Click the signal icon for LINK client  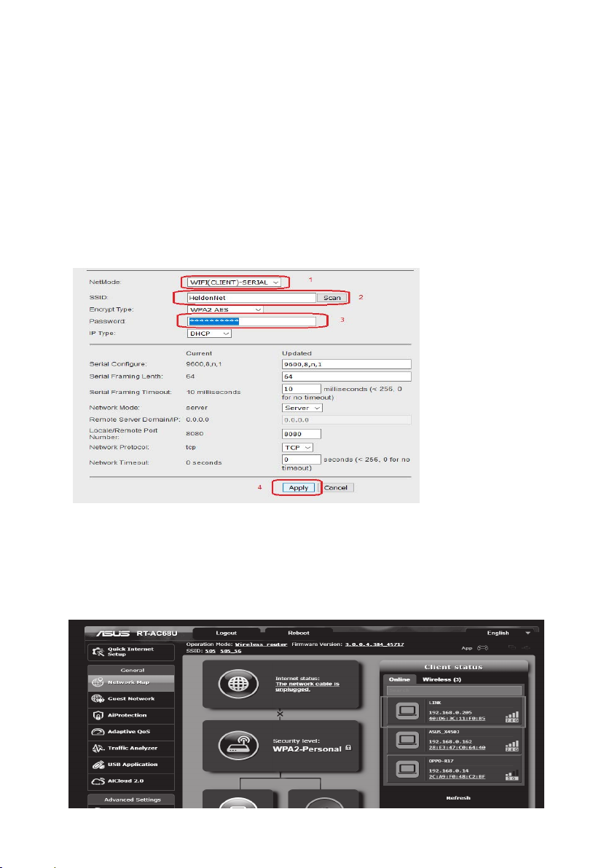[x=512, y=717]
